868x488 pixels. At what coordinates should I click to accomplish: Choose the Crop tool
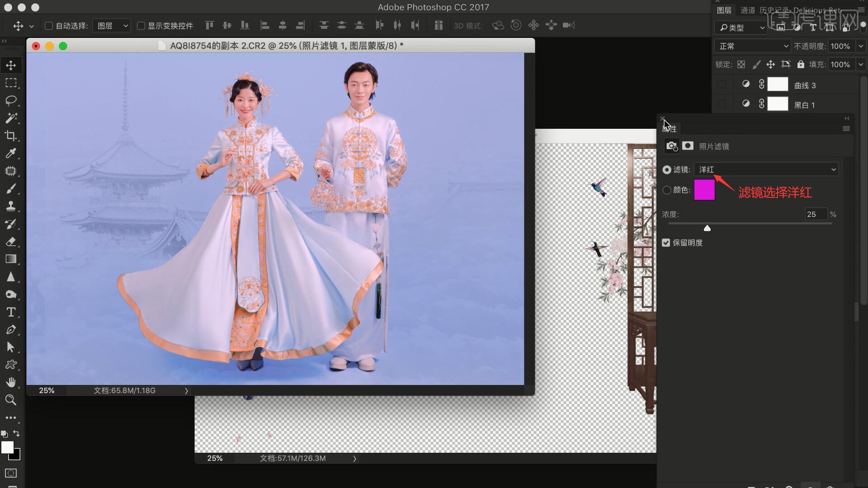[x=11, y=136]
